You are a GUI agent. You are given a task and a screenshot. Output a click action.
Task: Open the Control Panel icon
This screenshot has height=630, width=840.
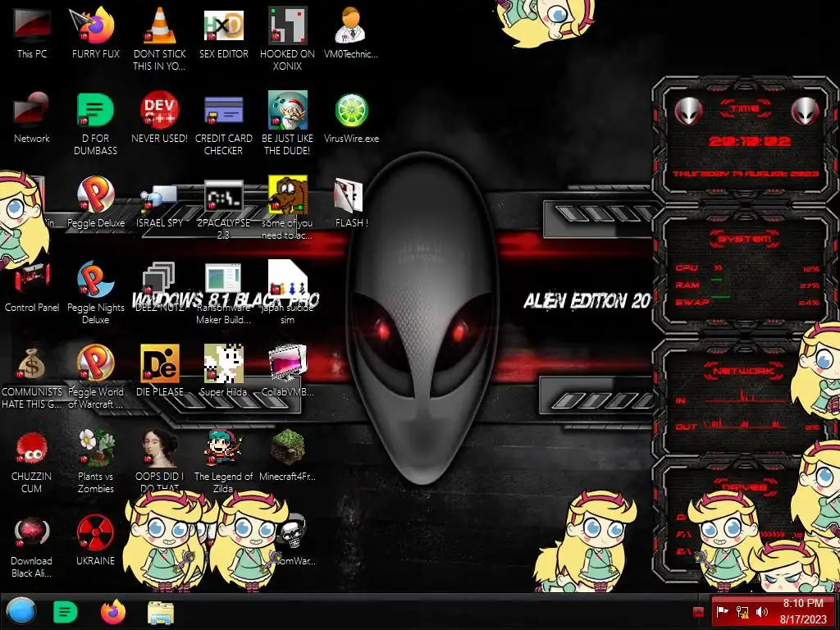tap(32, 279)
